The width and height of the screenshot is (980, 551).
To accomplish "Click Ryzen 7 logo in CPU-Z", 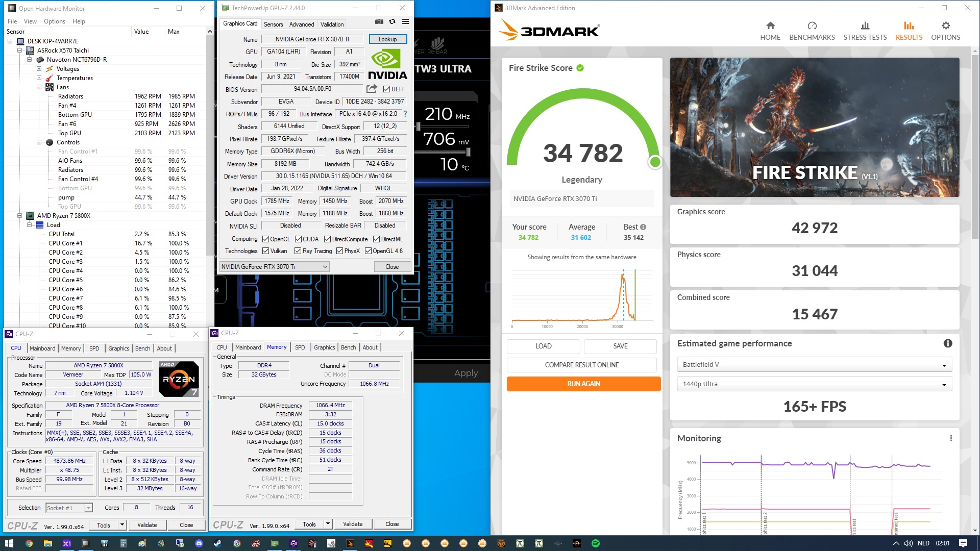I will pyautogui.click(x=179, y=379).
